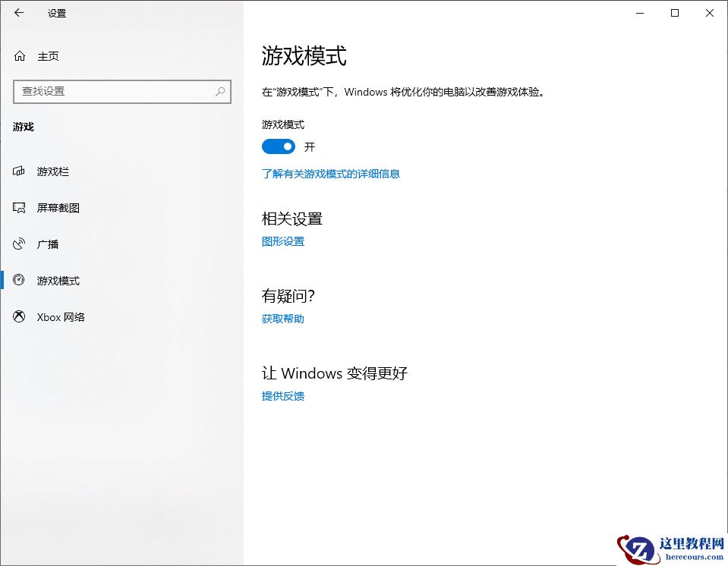Click the search magnifier in 查找设置 box
Image resolution: width=728 pixels, height=566 pixels.
tap(220, 91)
